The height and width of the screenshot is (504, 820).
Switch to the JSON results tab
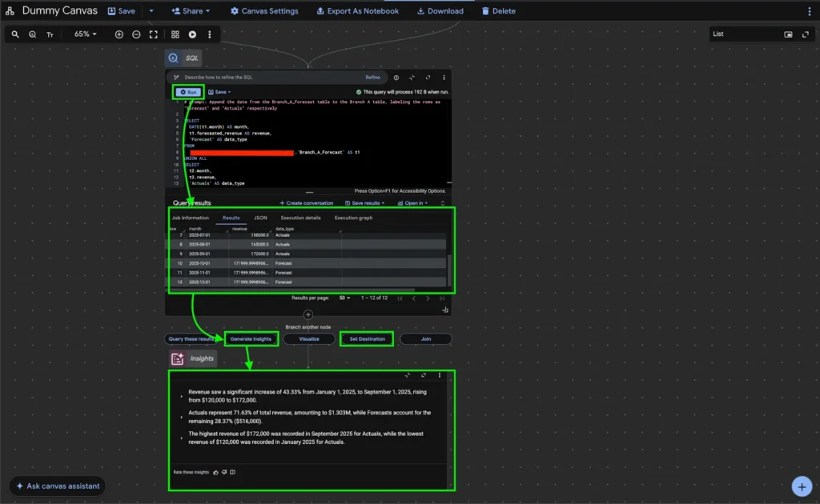tap(260, 218)
